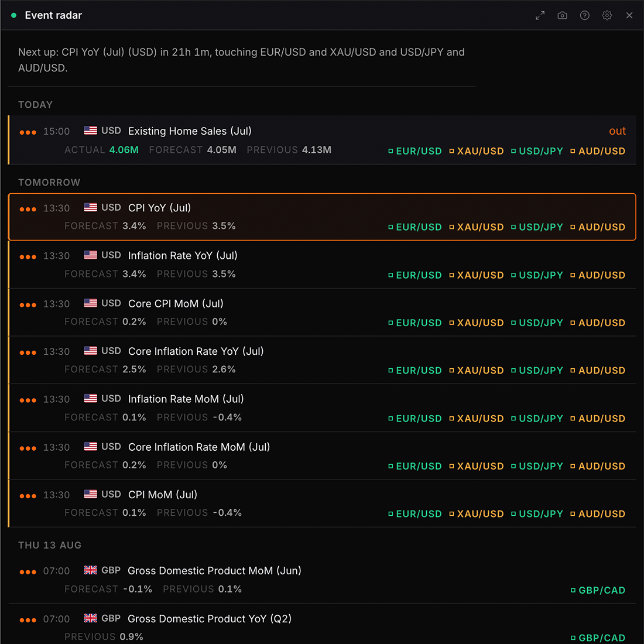The height and width of the screenshot is (644, 644).
Task: Open AUD/USD tag on Core CPI MoM row
Action: click(x=598, y=323)
